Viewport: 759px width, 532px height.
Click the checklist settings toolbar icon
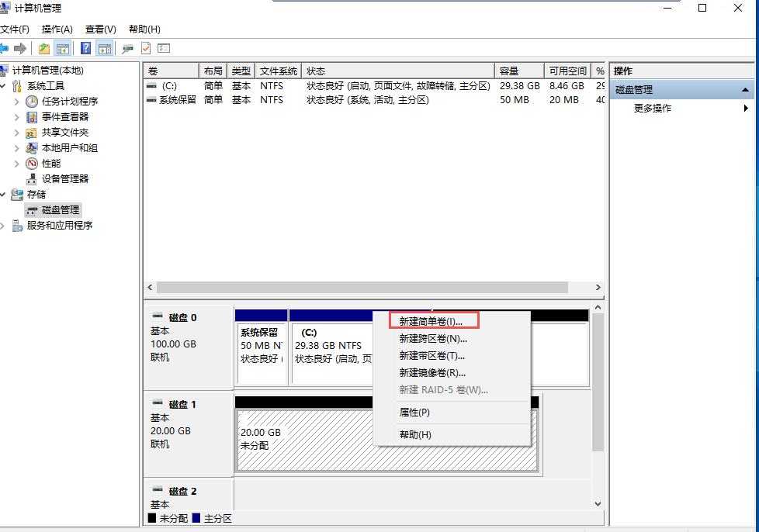point(164,48)
